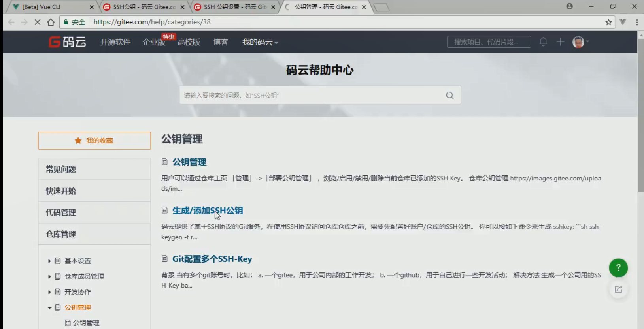The image size is (644, 329).
Task: Click the help center search magnifier icon
Action: pos(450,95)
